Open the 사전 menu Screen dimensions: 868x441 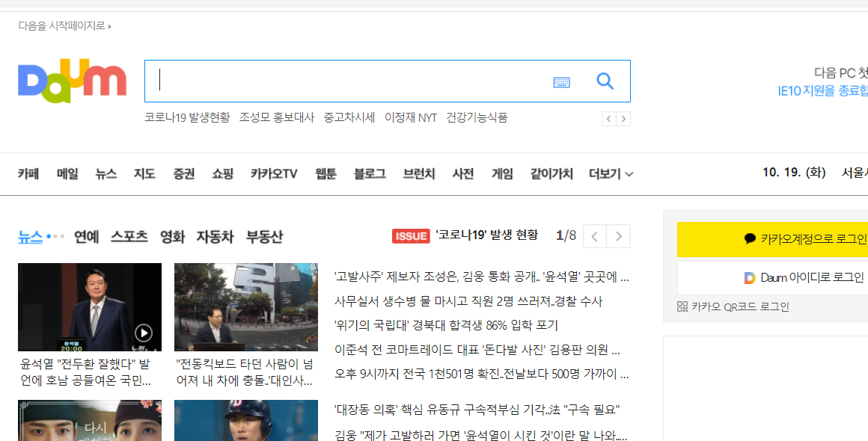pos(462,173)
